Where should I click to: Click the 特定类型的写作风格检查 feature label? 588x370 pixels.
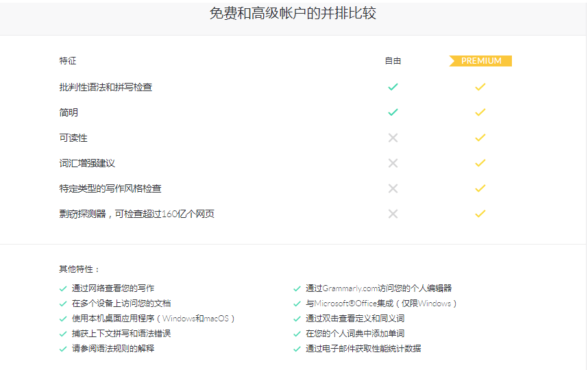click(110, 188)
